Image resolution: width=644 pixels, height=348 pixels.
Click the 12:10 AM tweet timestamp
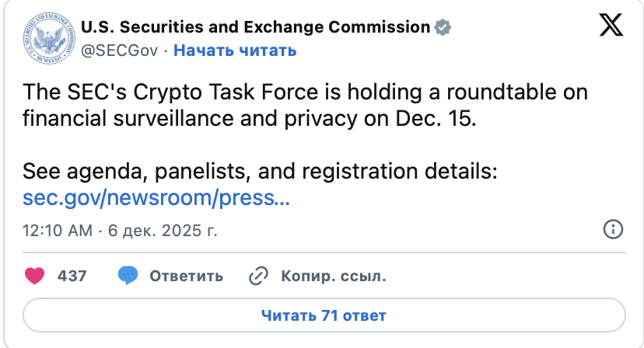pyautogui.click(x=58, y=231)
